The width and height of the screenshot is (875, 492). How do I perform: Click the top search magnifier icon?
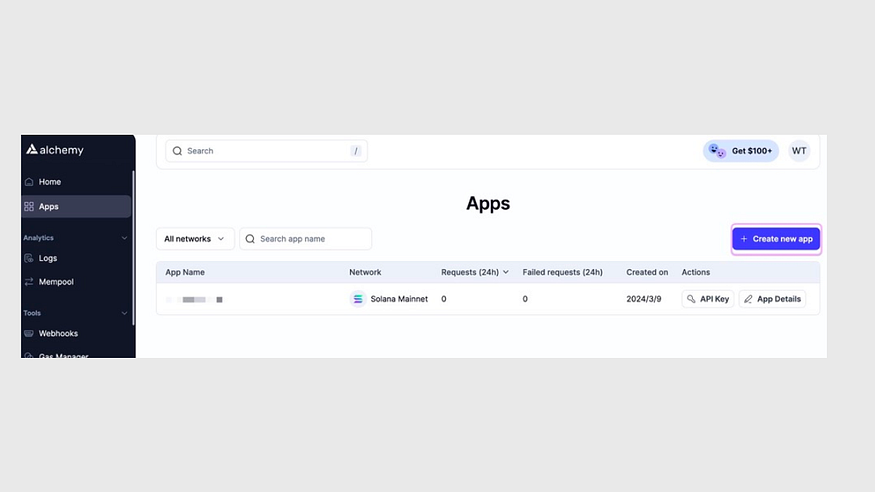(177, 151)
